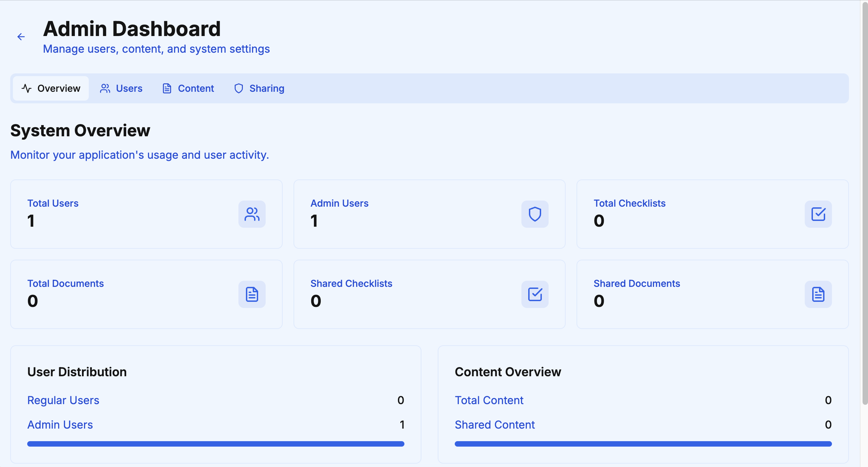Click the Total Documents count value

pyautogui.click(x=33, y=301)
